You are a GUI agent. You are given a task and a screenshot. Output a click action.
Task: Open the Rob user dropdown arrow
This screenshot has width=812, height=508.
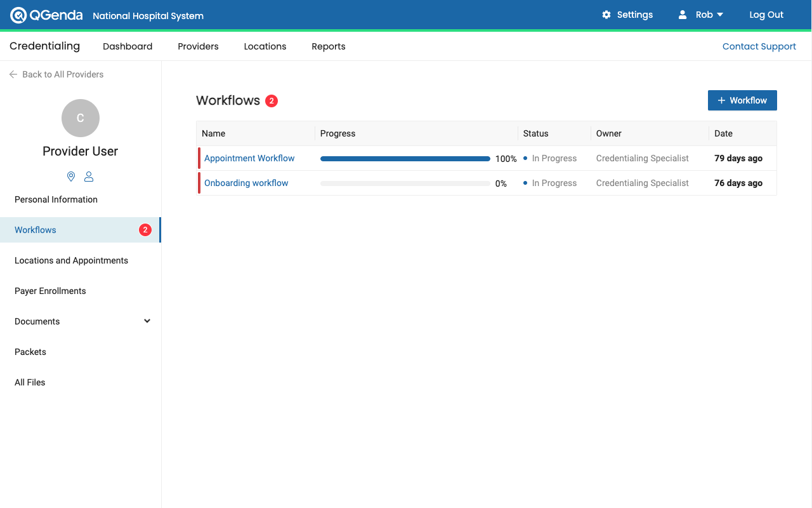coord(720,15)
